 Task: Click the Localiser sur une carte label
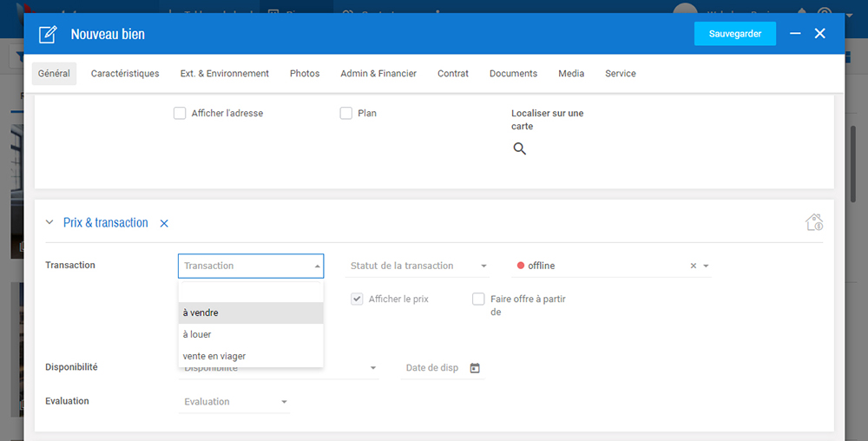(548, 120)
